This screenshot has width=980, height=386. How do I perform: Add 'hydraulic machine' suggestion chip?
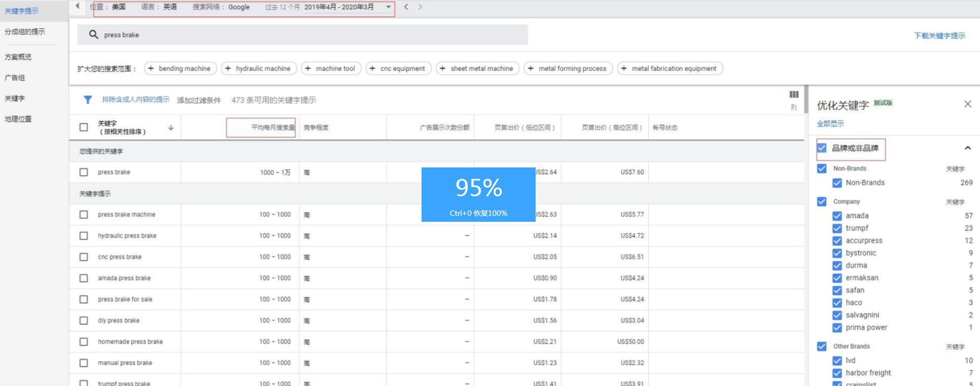pyautogui.click(x=259, y=69)
